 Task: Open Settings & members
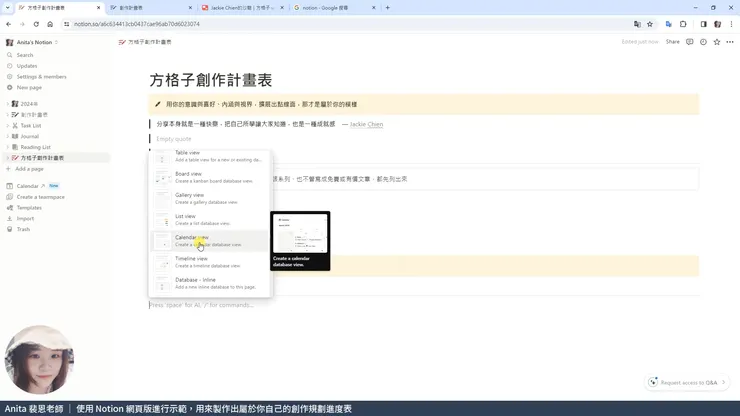pyautogui.click(x=42, y=76)
